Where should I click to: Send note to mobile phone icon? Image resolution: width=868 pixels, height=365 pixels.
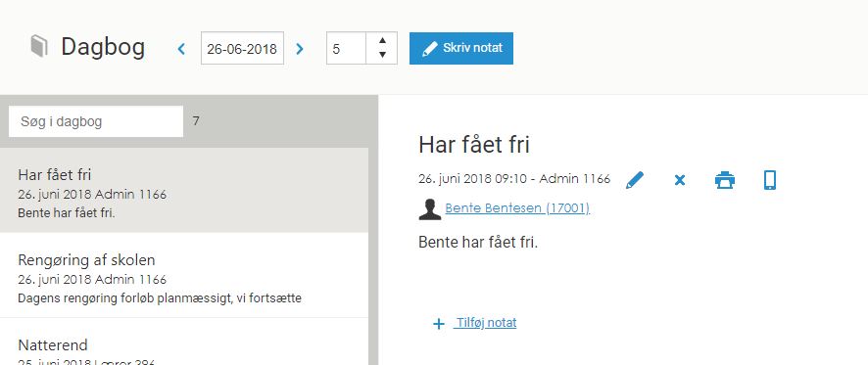[769, 180]
